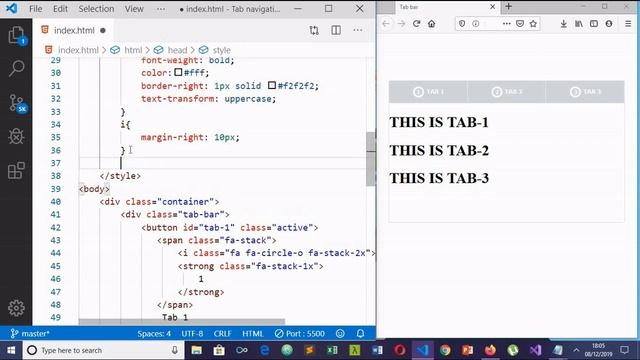Split the editor to the right
The width and height of the screenshot is (640, 360).
pyautogui.click(x=336, y=30)
